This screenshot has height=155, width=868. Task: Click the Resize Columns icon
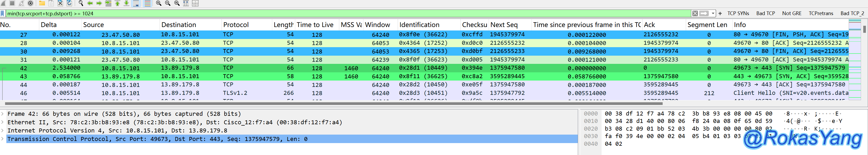186,3
